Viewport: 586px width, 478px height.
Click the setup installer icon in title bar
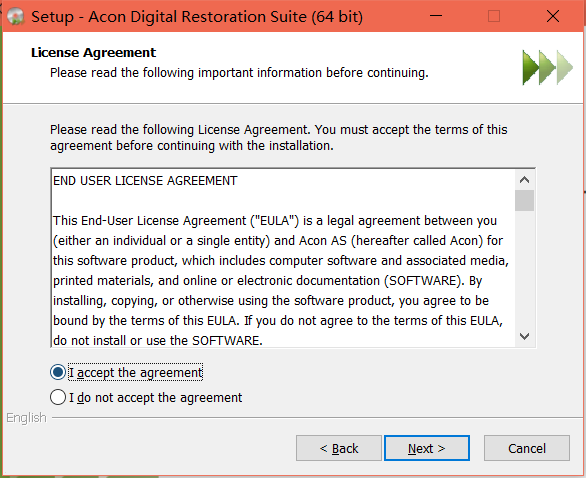point(15,16)
